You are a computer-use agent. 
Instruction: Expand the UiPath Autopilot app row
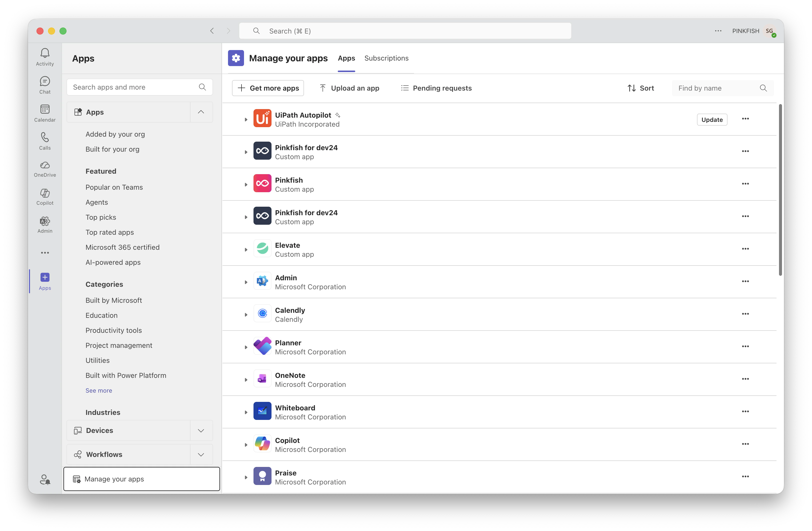click(x=246, y=119)
